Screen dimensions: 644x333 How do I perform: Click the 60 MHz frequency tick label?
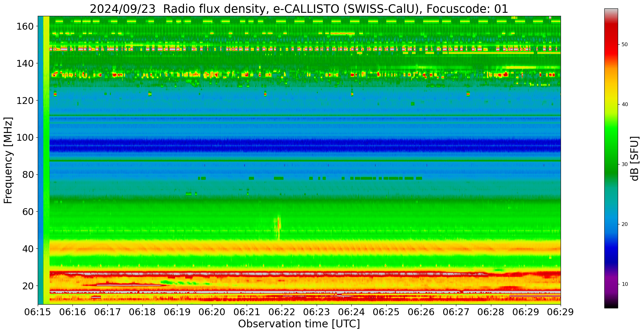point(28,212)
